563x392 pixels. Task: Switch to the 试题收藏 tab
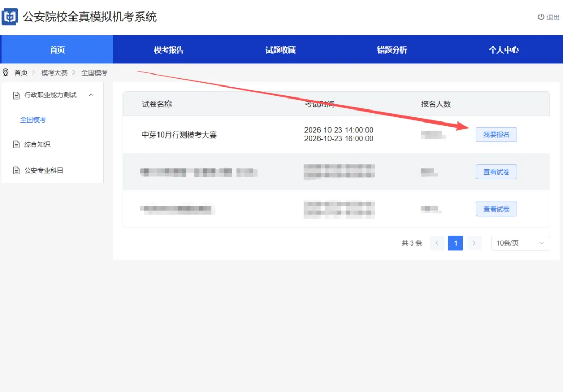(x=280, y=50)
